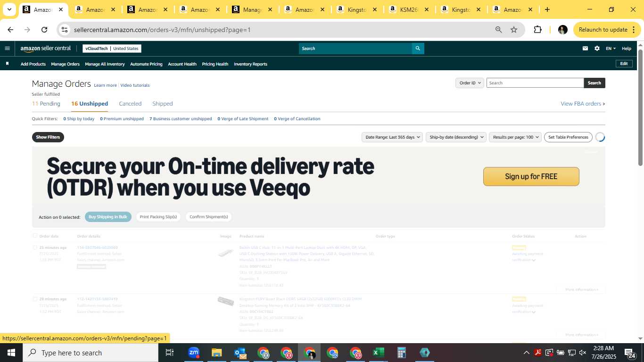View site information icon in address bar

[x=65, y=30]
